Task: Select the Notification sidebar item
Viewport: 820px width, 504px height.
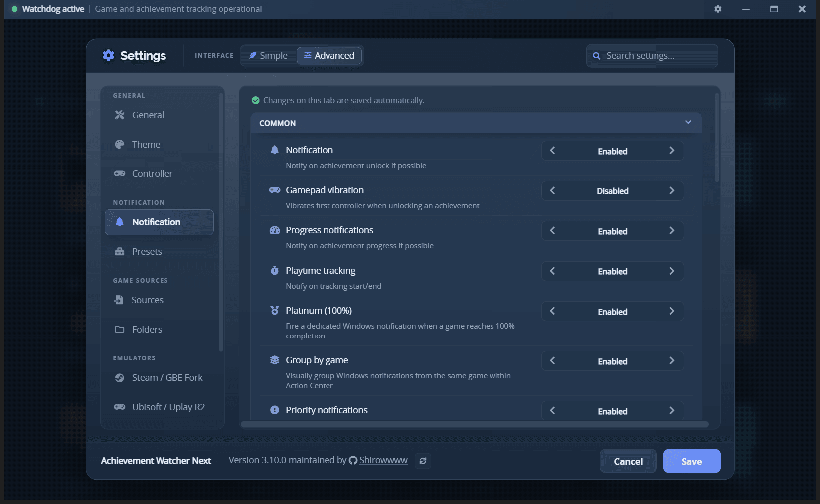Action: coord(159,222)
